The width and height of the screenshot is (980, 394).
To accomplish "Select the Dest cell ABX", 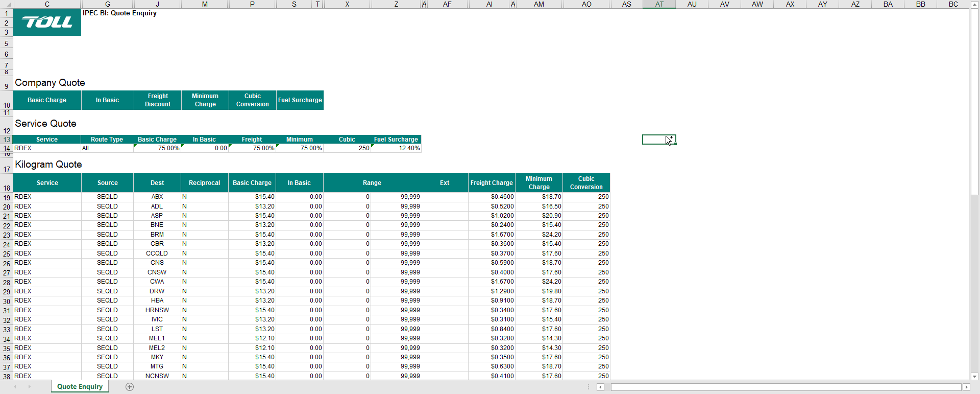I will point(157,197).
